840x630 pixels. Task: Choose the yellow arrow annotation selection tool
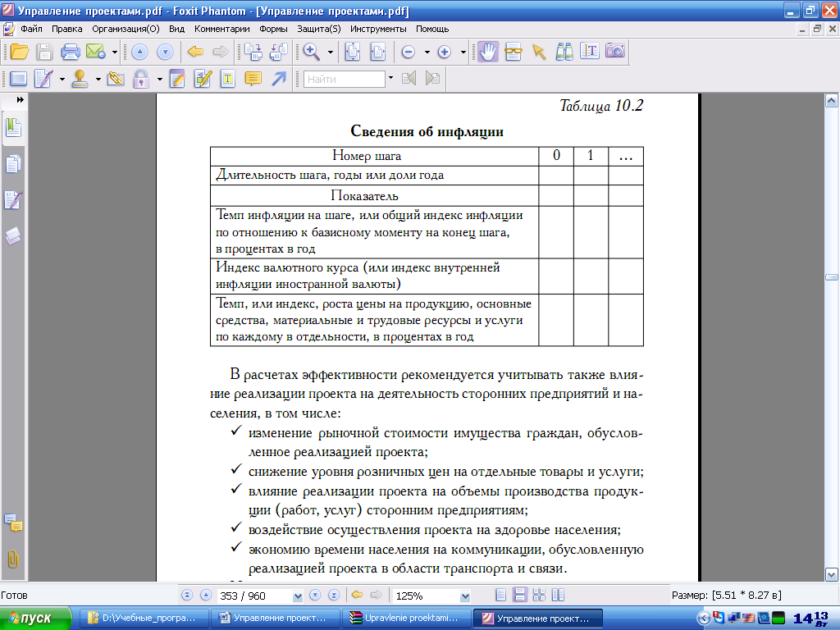coord(538,52)
